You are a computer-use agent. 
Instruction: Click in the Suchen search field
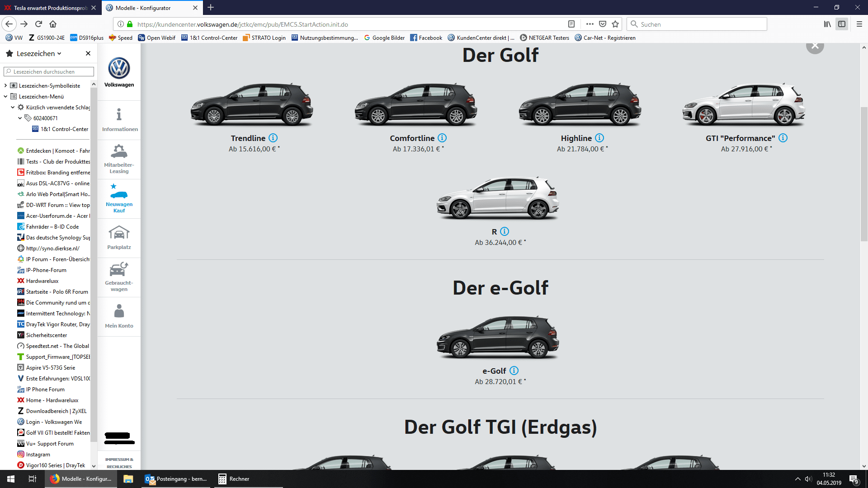click(x=697, y=24)
